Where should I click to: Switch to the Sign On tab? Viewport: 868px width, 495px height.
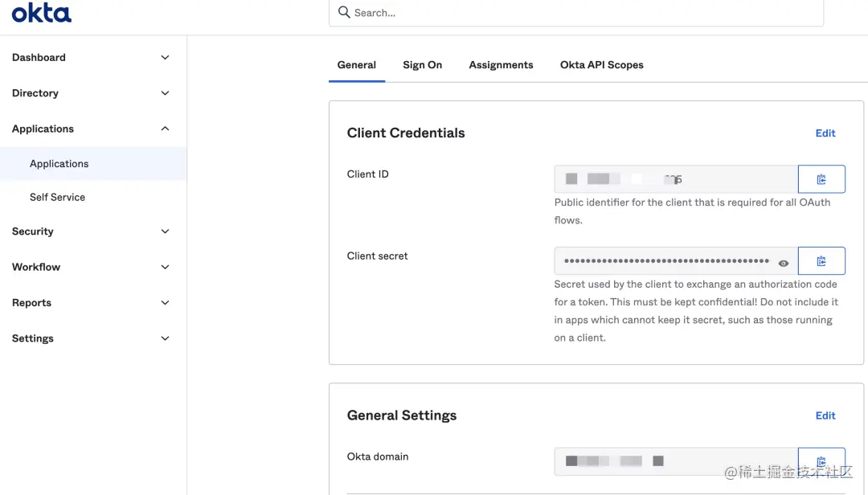tap(423, 65)
